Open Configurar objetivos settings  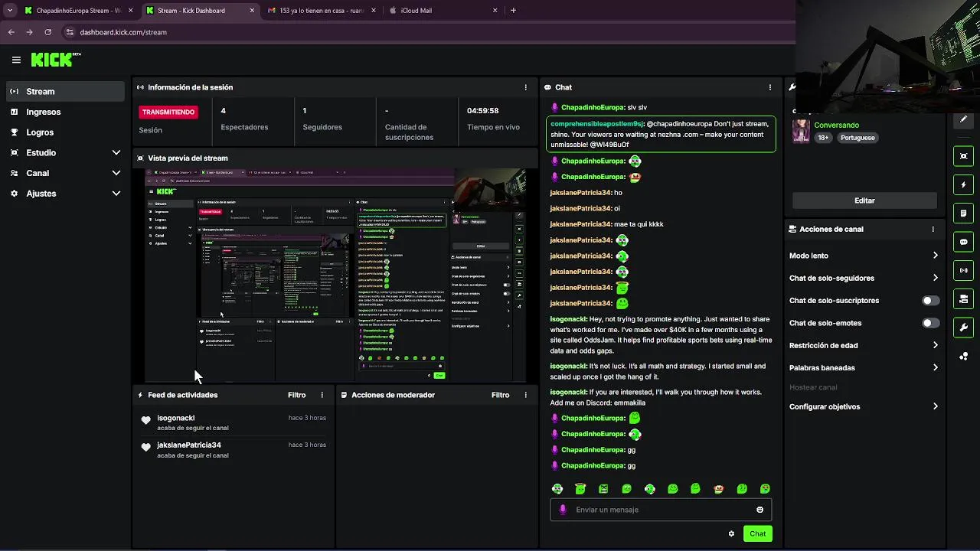pyautogui.click(x=864, y=406)
